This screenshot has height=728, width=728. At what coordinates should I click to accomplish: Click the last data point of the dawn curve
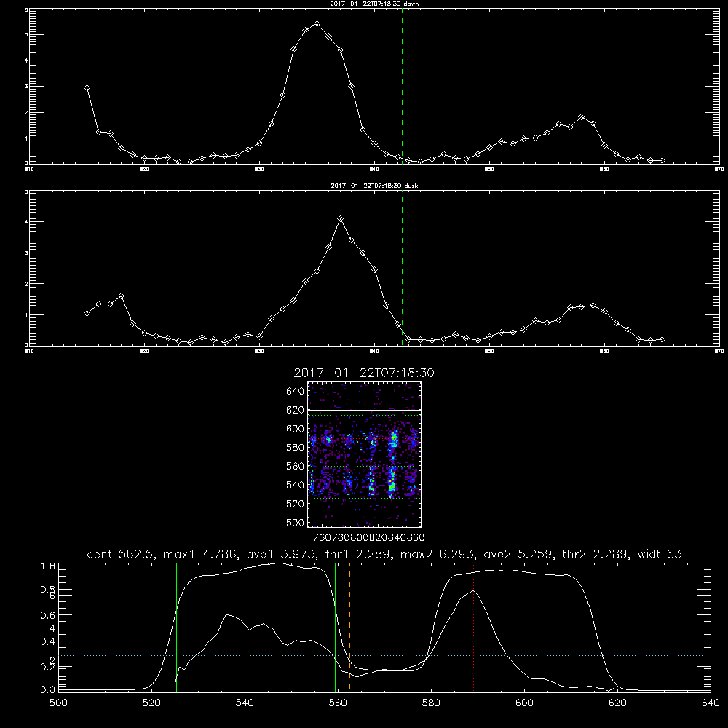pyautogui.click(x=662, y=161)
